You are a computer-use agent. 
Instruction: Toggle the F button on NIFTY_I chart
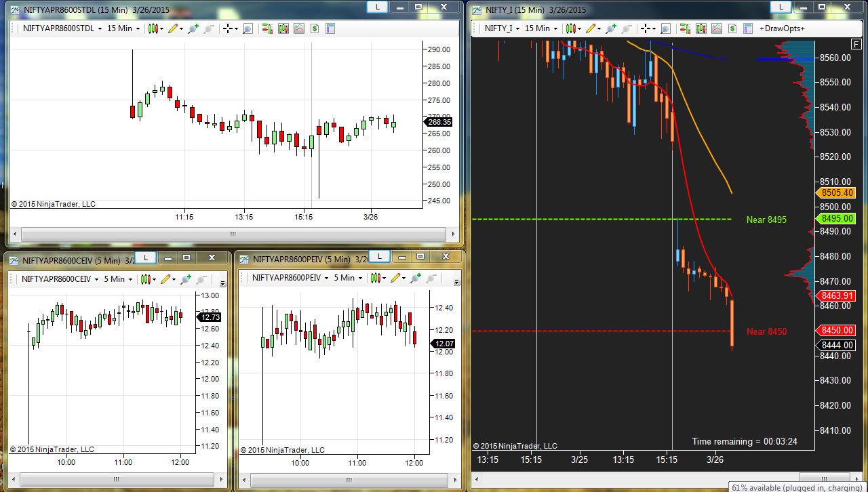(x=856, y=43)
